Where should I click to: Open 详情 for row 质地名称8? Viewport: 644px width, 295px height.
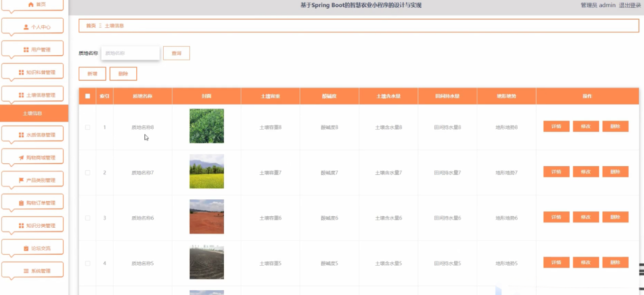coord(557,126)
